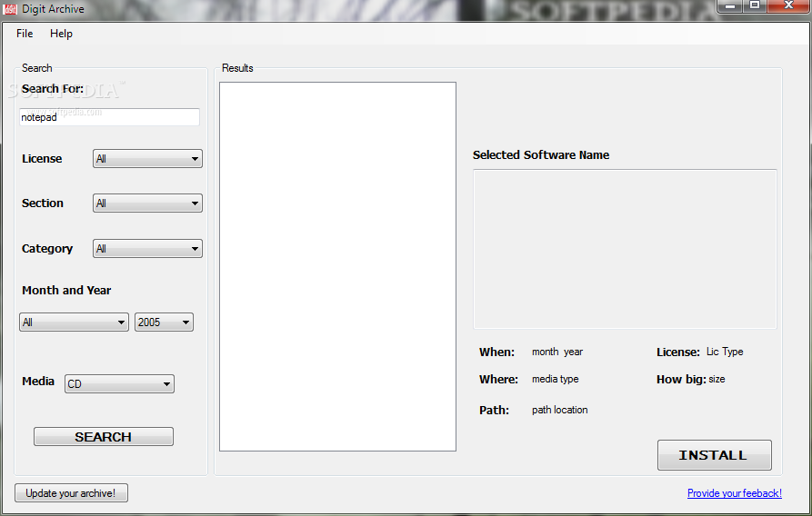The image size is (812, 516).
Task: Open the File menu
Action: click(25, 34)
